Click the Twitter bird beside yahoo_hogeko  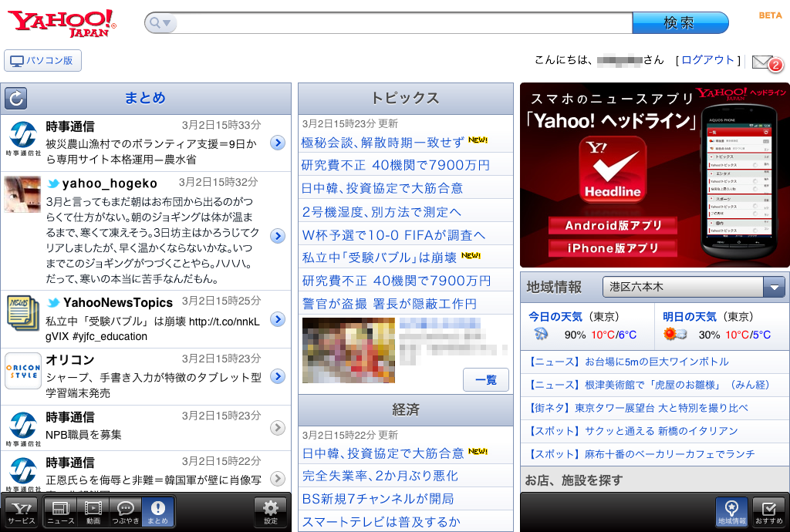click(53, 184)
